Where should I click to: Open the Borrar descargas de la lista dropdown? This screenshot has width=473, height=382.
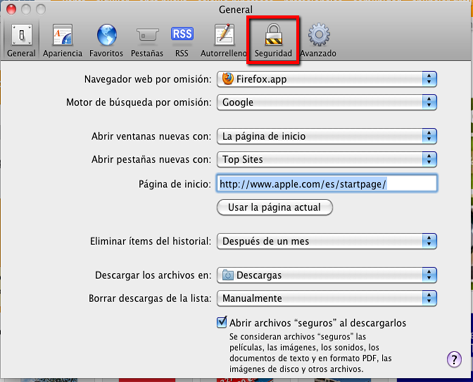(327, 298)
